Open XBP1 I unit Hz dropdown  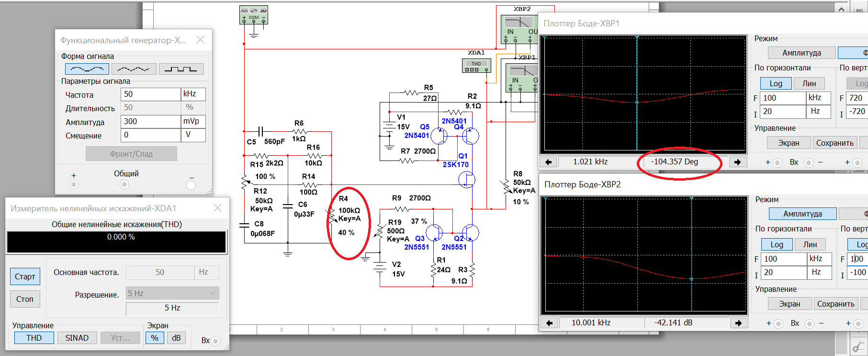pyautogui.click(x=820, y=111)
